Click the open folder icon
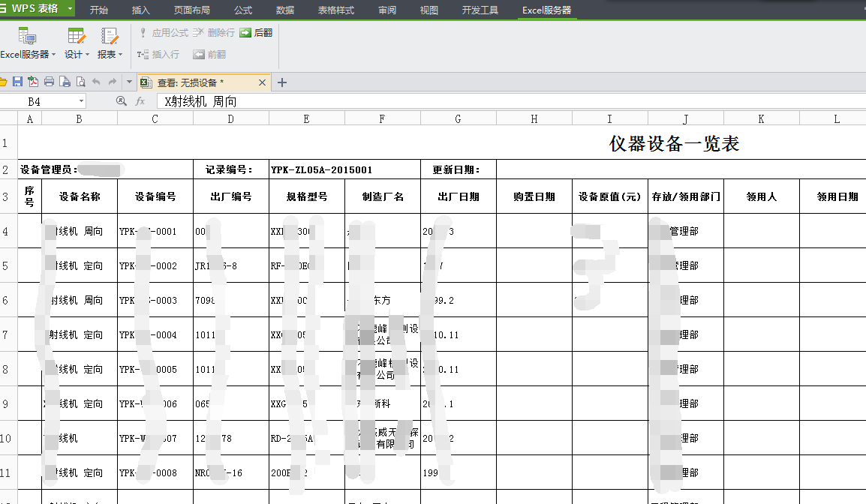 click(x=3, y=82)
